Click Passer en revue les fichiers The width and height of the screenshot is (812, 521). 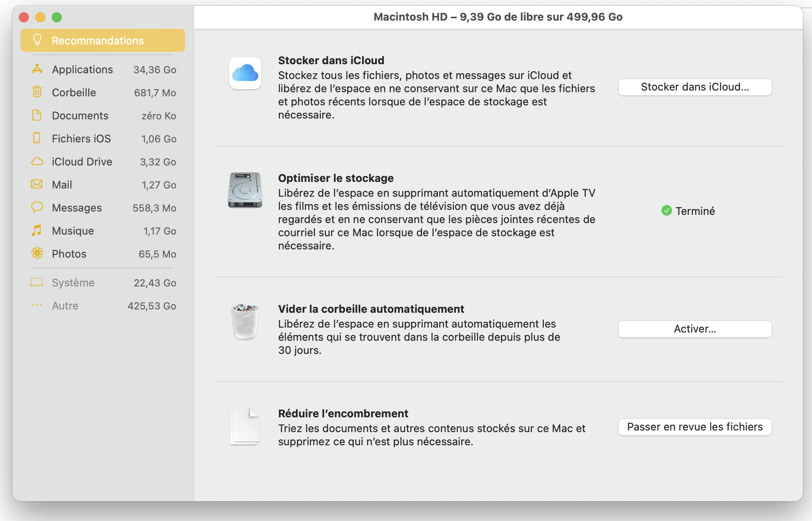pos(695,427)
